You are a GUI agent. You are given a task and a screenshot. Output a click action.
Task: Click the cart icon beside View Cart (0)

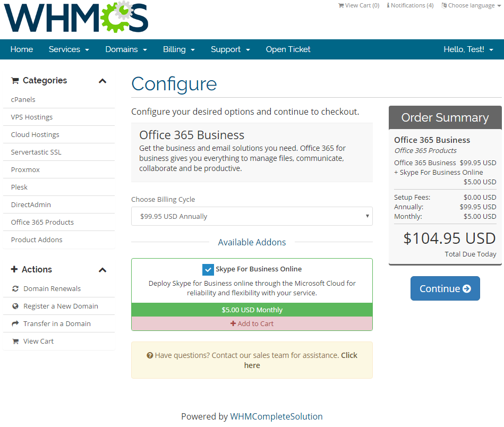pos(341,5)
